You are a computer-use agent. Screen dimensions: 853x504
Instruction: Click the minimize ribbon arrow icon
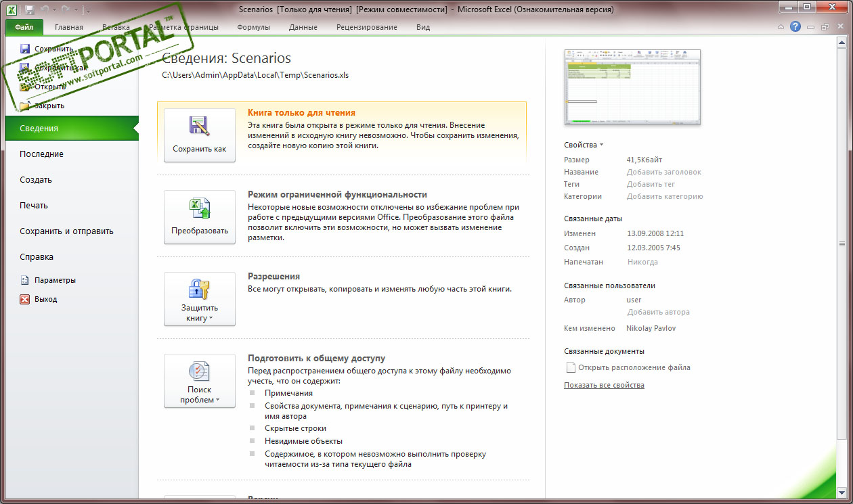tap(781, 27)
